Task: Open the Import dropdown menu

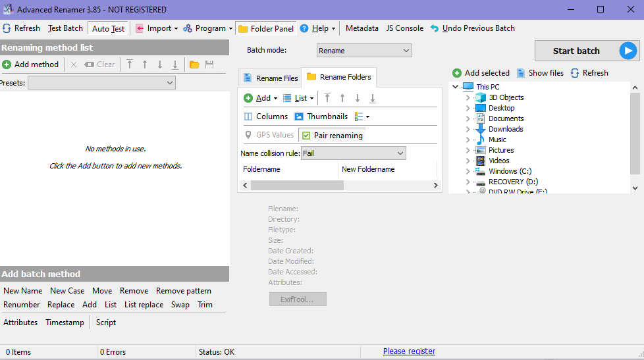Action: pos(157,28)
